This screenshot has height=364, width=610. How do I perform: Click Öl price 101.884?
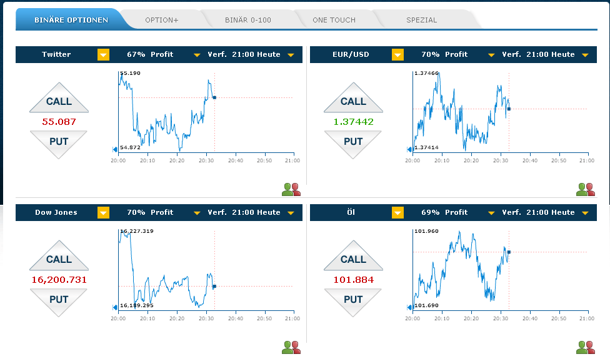[x=353, y=280]
